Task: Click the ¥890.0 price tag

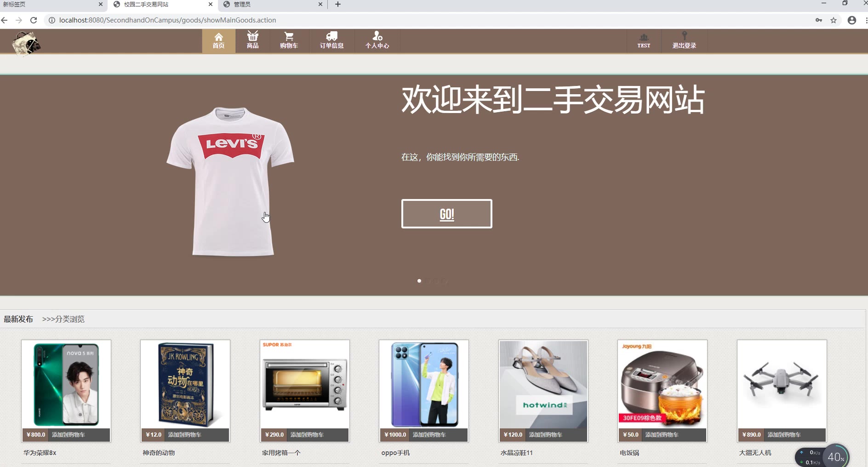Action: click(x=752, y=435)
